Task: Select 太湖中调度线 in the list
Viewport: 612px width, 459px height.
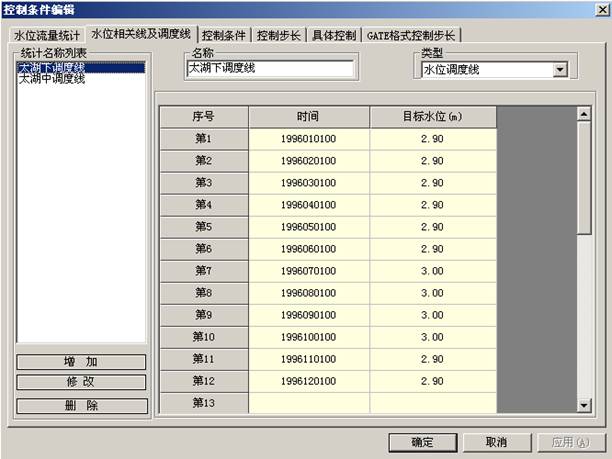Action: [x=52, y=79]
